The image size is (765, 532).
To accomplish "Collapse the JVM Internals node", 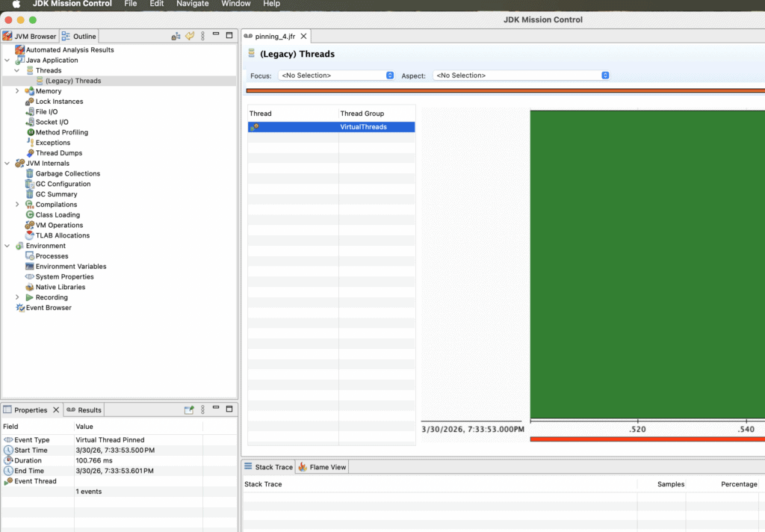I will coord(7,163).
